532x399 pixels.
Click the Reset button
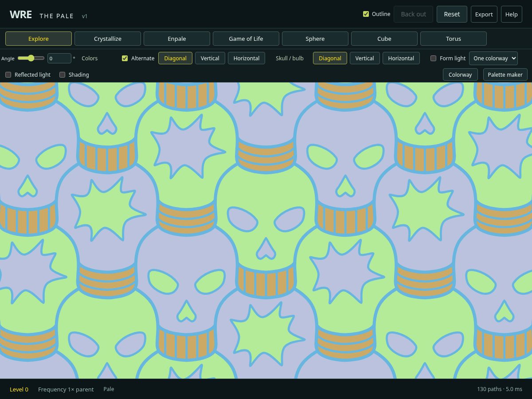tap(452, 14)
